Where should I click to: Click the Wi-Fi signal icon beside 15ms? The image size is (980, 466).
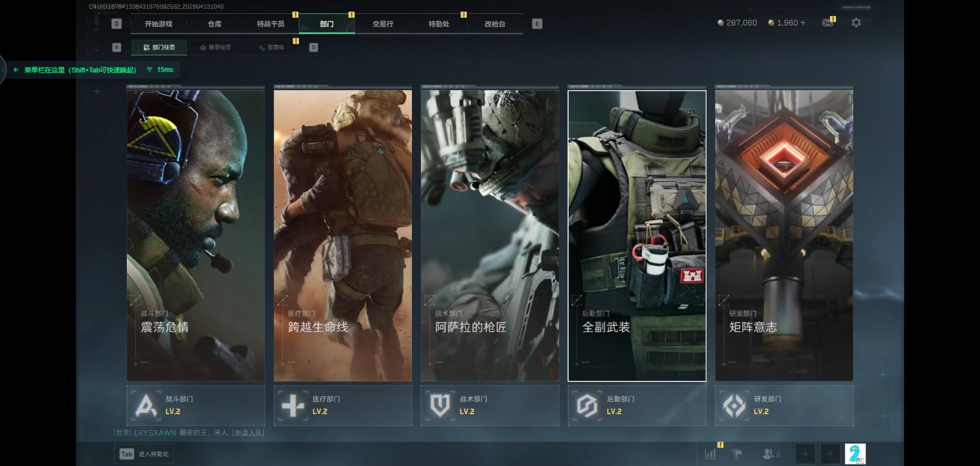pos(149,70)
